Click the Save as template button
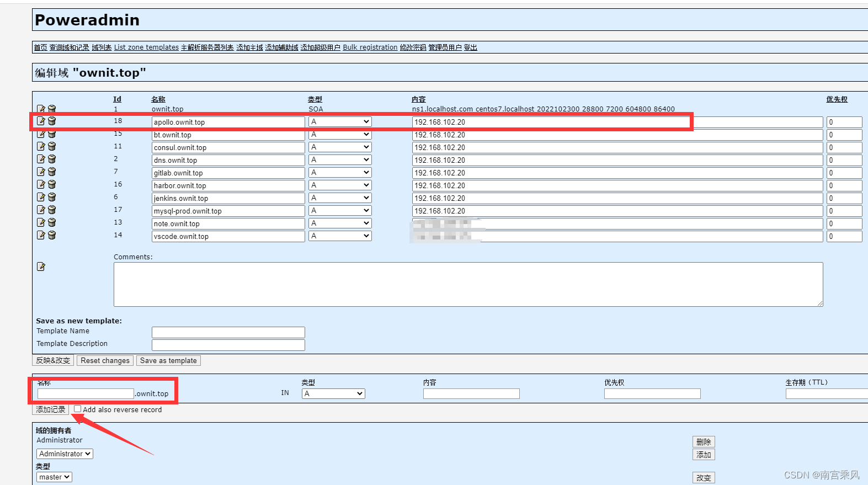Viewport: 868px width, 485px height. pos(168,360)
